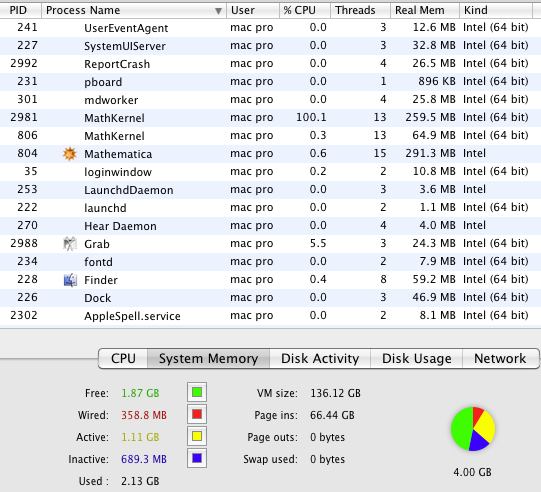The width and height of the screenshot is (541, 492).
Task: Switch to the Disk Activity tab
Action: click(320, 358)
